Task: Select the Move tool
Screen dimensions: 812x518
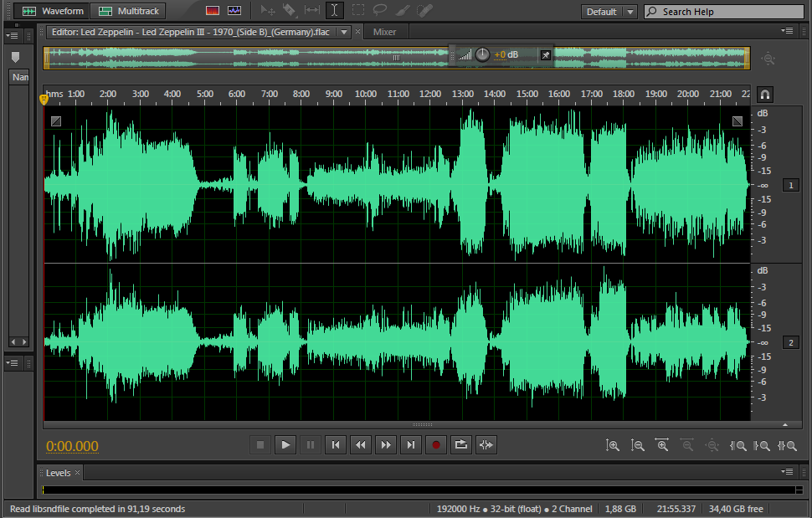Action: pos(267,10)
